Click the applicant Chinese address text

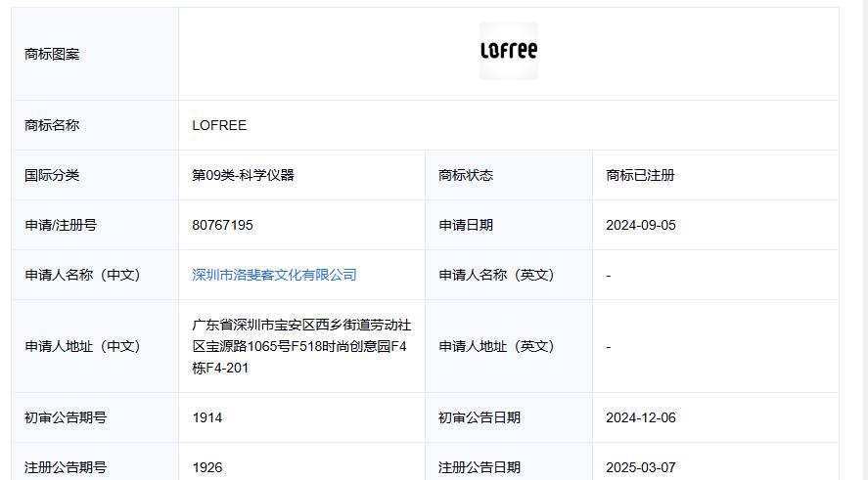[301, 346]
